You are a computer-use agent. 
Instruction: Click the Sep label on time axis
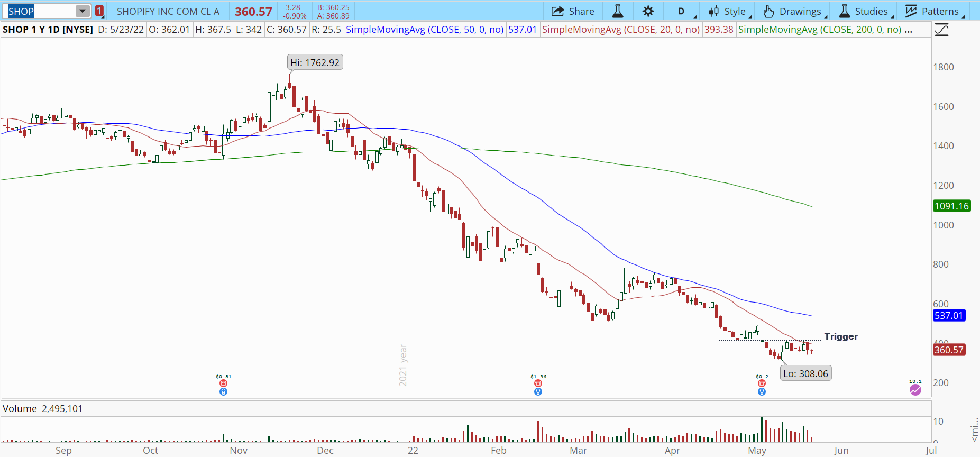(63, 450)
